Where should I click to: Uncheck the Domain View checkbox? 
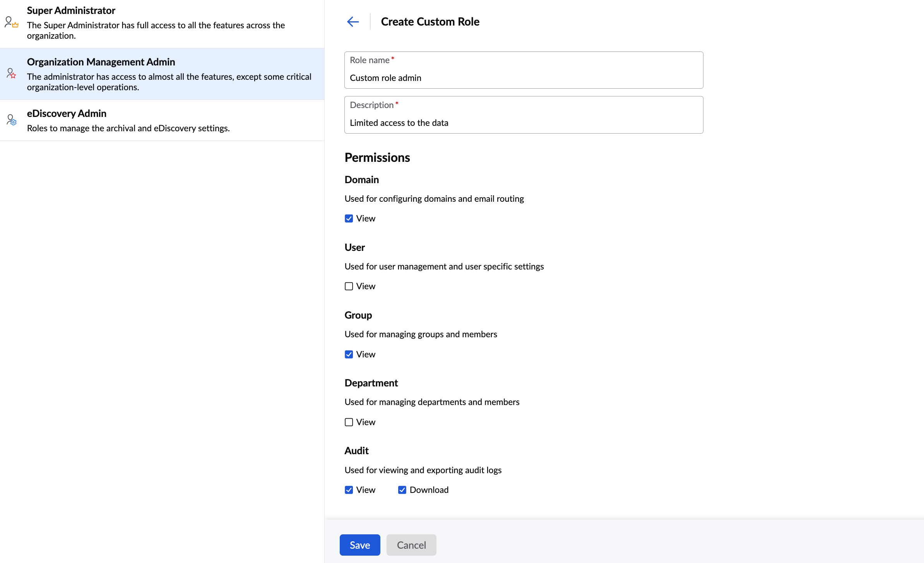click(349, 218)
